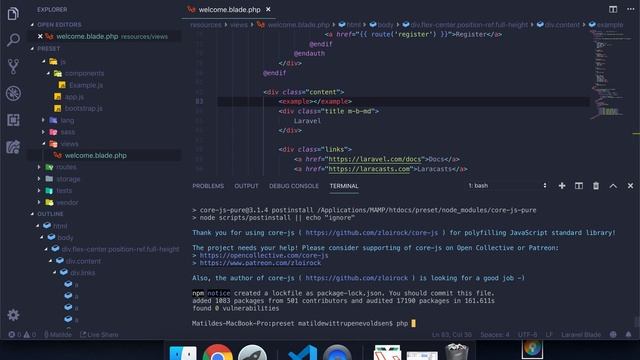This screenshot has height=360, width=640.
Task: Open the laracasts.com link in code
Action: point(369,169)
